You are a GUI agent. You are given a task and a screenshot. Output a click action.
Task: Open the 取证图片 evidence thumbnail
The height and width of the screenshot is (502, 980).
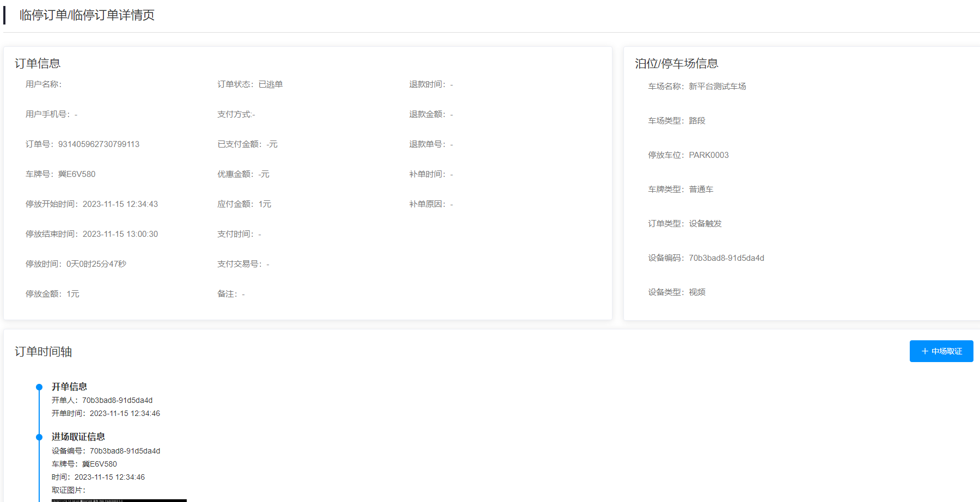[x=119, y=500]
